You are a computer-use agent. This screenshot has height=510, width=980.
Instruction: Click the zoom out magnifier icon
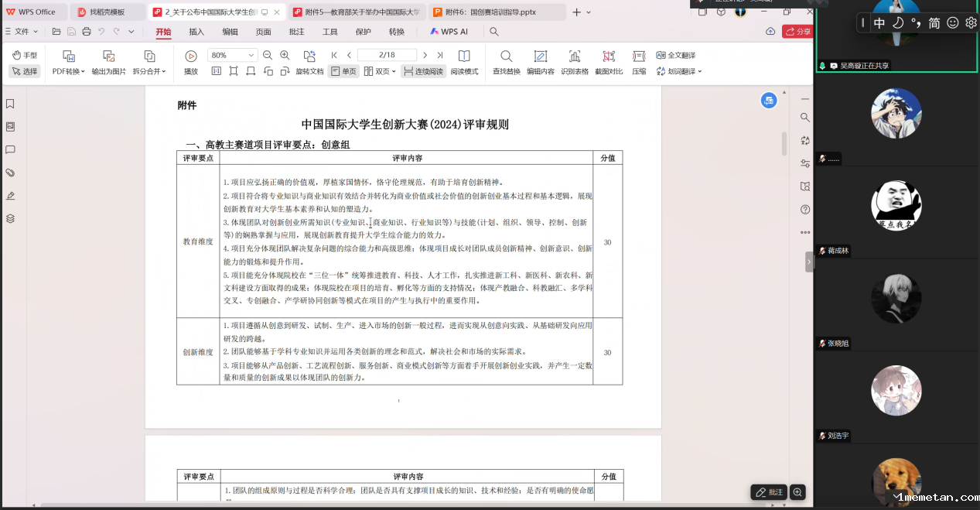click(x=268, y=55)
